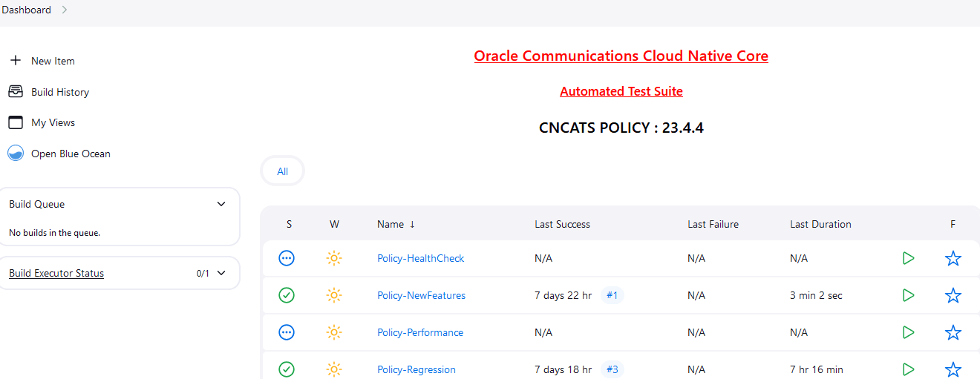Click '7 days 22 hr' last success

[563, 295]
